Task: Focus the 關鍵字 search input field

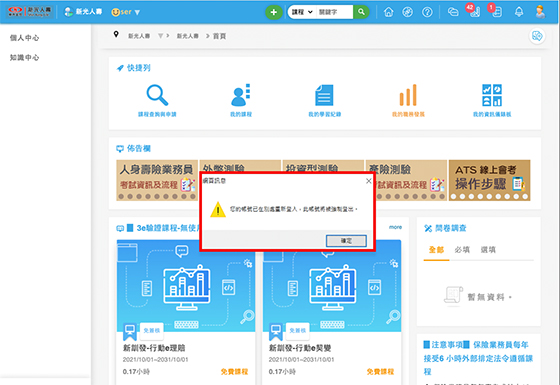Action: pyautogui.click(x=335, y=12)
